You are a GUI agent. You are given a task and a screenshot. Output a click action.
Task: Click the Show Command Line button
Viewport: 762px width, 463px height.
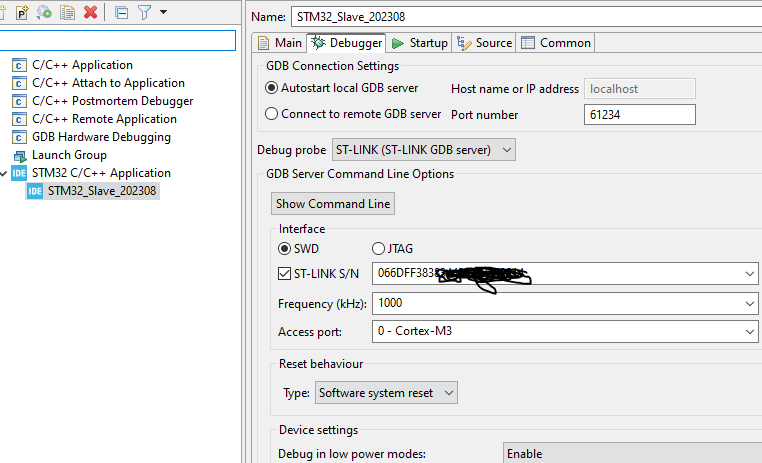tap(333, 204)
